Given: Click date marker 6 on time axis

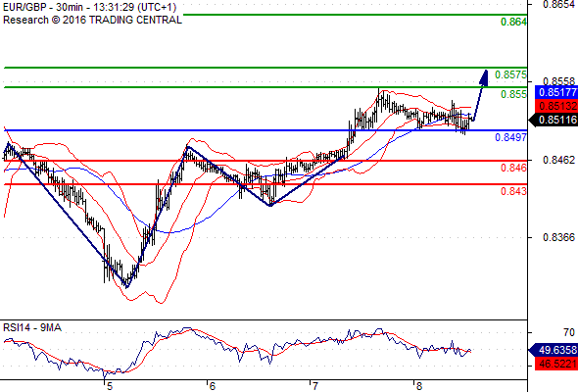Looking at the screenshot, I should 212,386.
